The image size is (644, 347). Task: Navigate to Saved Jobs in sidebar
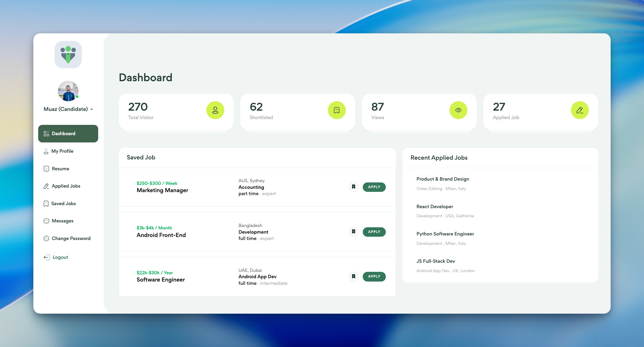(x=63, y=204)
